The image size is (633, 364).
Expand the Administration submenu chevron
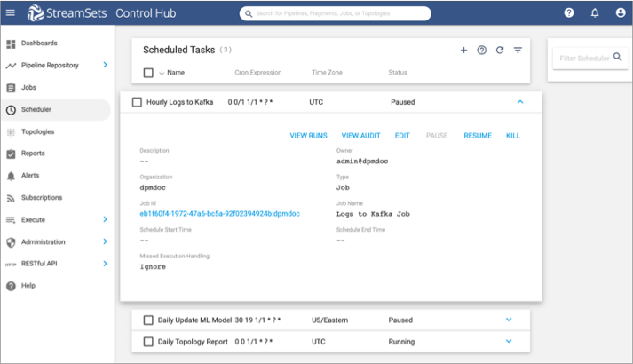105,241
